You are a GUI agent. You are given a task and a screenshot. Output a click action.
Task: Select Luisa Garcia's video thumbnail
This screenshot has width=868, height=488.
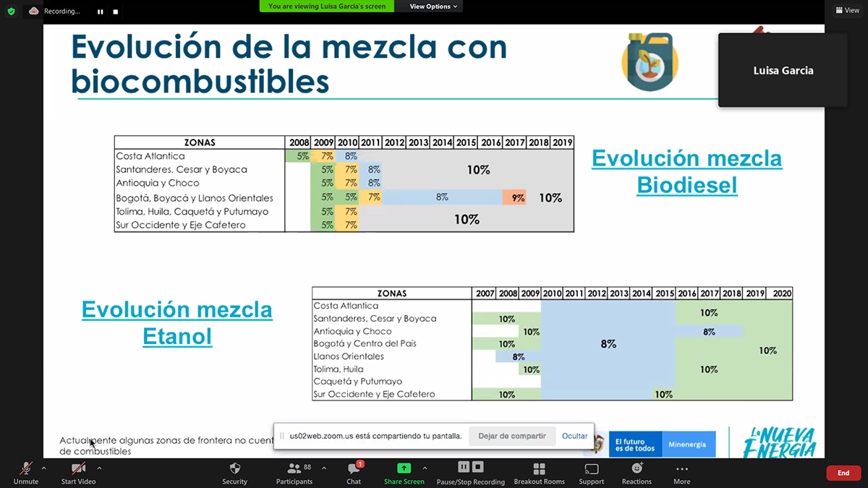pos(783,71)
